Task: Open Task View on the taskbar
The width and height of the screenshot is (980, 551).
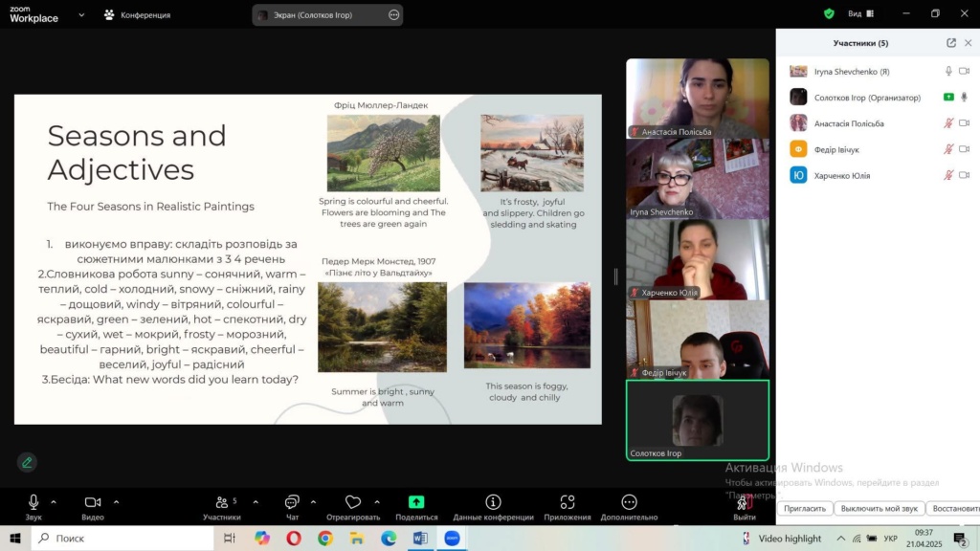Action: (x=230, y=538)
